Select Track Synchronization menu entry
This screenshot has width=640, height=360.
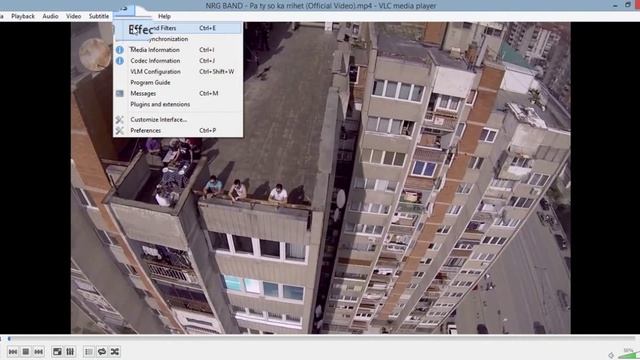pyautogui.click(x=178, y=39)
